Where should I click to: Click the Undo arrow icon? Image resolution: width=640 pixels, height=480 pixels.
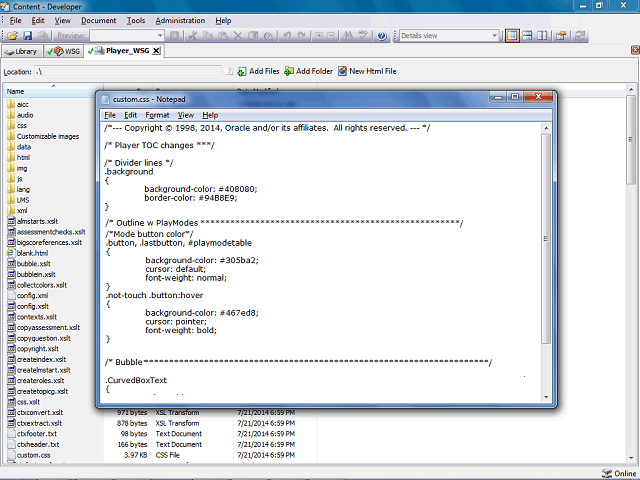coord(287,36)
